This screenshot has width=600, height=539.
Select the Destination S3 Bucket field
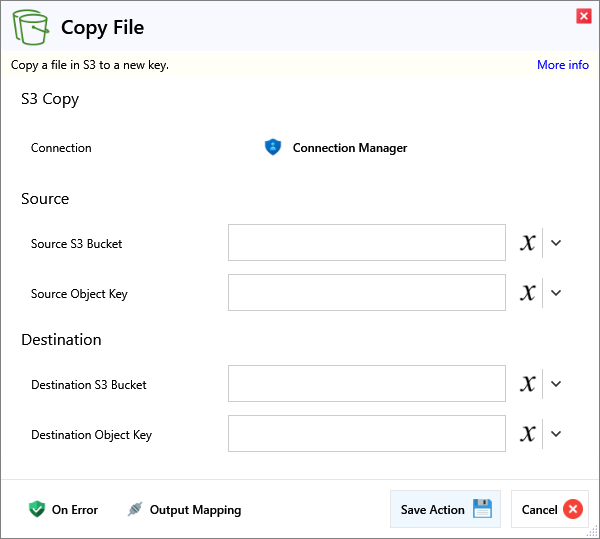coord(366,384)
